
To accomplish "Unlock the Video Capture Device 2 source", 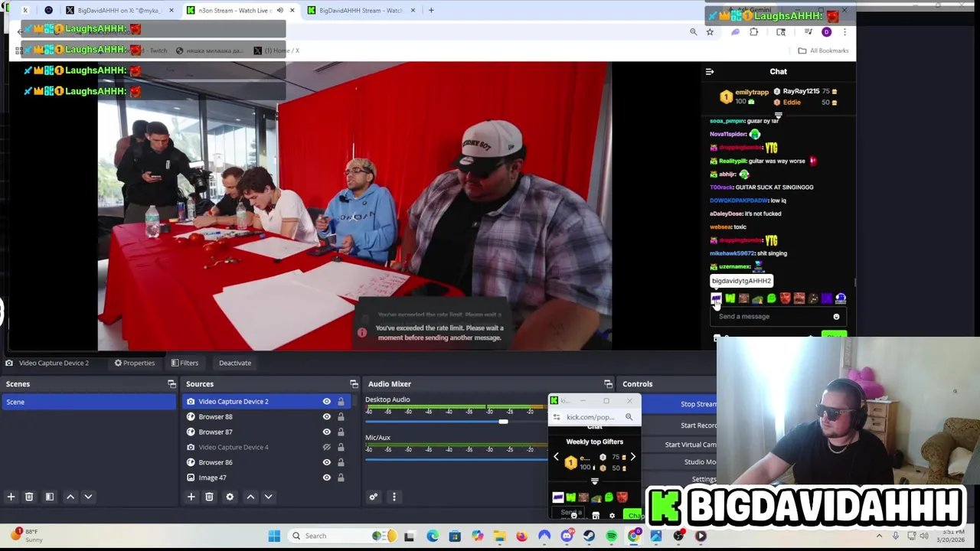I will tap(341, 401).
